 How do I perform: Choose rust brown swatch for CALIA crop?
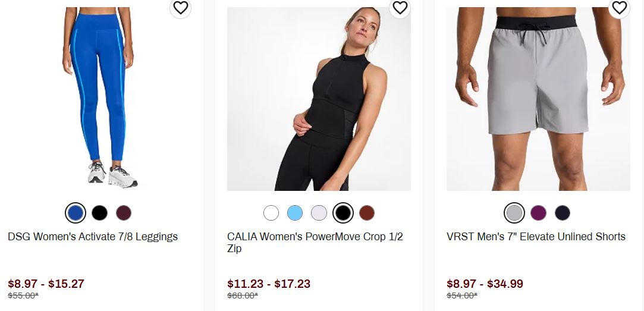pos(366,213)
